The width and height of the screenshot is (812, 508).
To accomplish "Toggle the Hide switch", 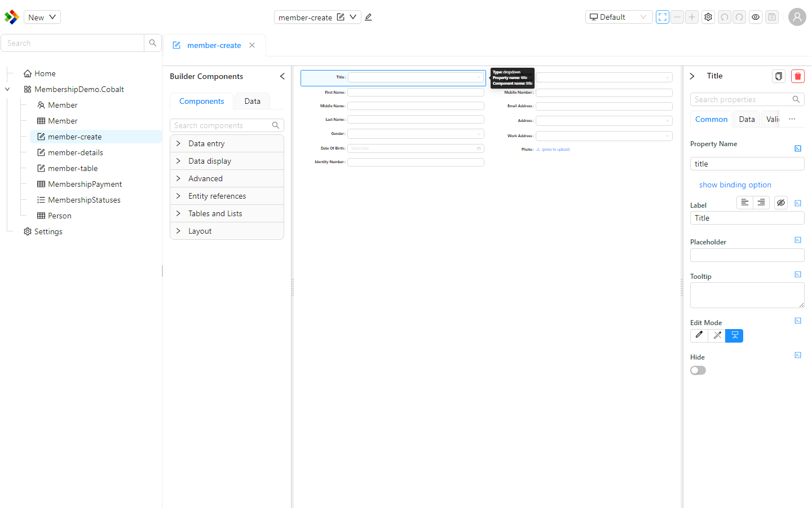I will (x=698, y=370).
